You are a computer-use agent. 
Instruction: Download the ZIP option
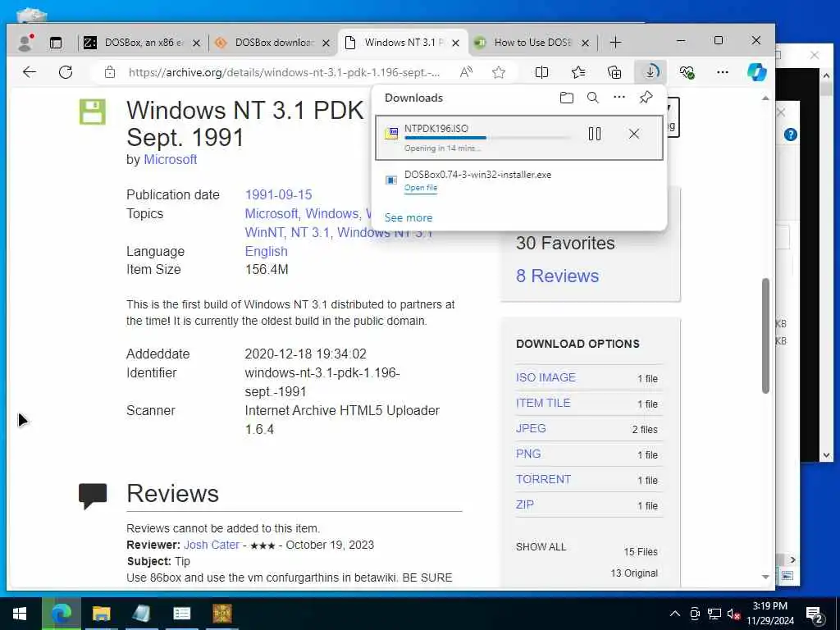click(x=524, y=504)
